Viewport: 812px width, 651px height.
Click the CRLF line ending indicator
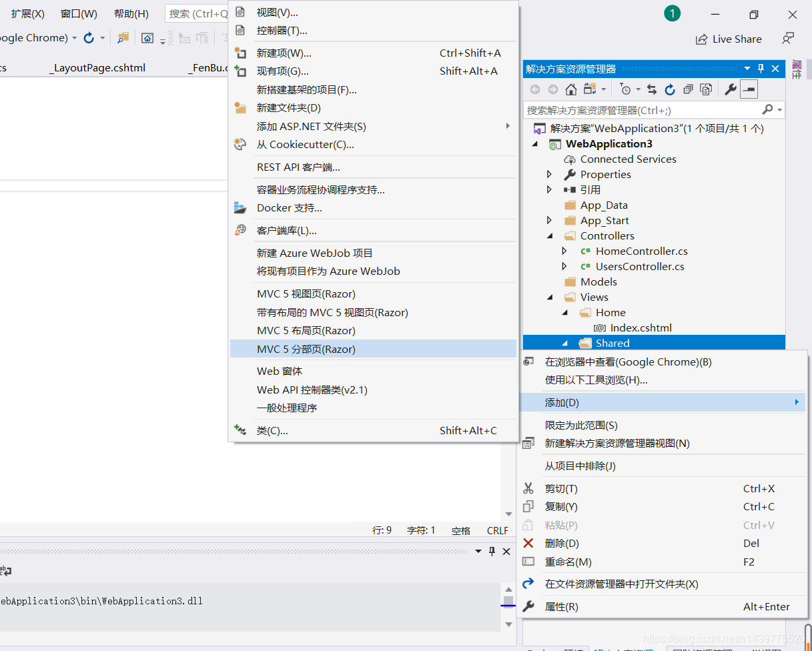[x=498, y=531]
